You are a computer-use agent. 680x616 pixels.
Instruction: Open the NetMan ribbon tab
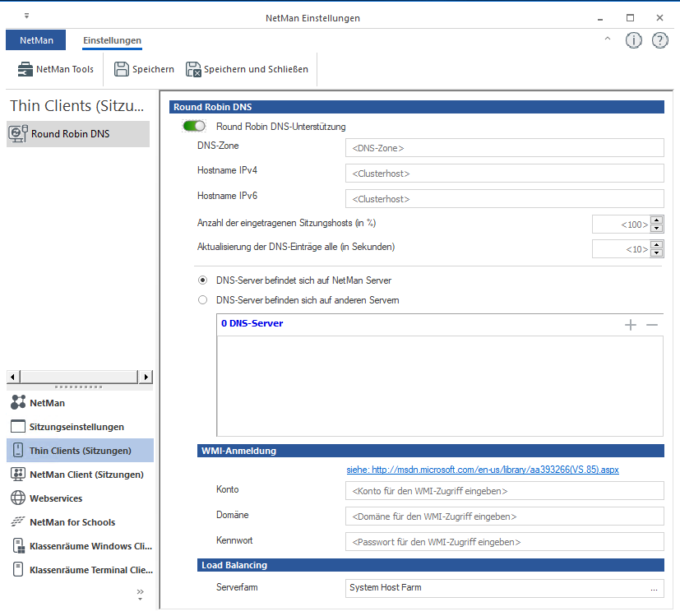35,40
